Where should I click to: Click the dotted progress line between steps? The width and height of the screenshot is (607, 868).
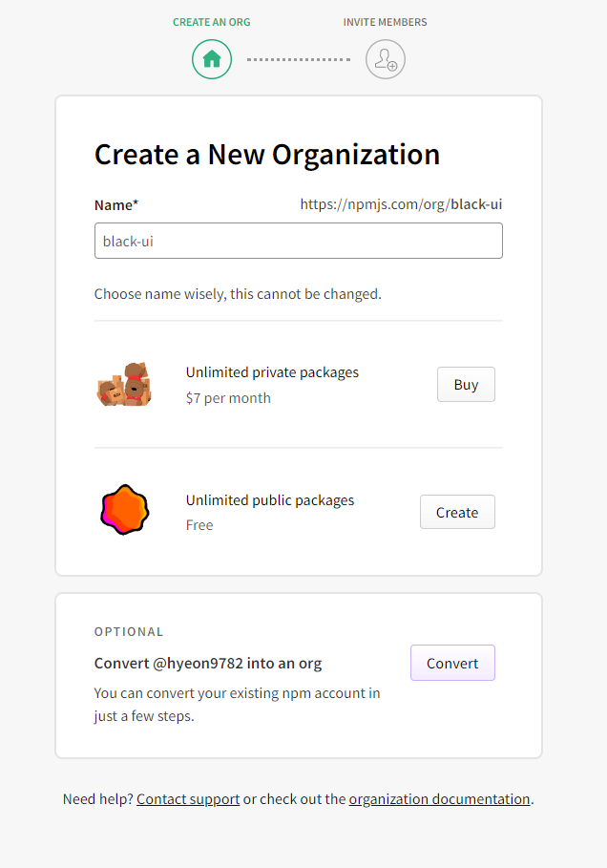click(299, 59)
